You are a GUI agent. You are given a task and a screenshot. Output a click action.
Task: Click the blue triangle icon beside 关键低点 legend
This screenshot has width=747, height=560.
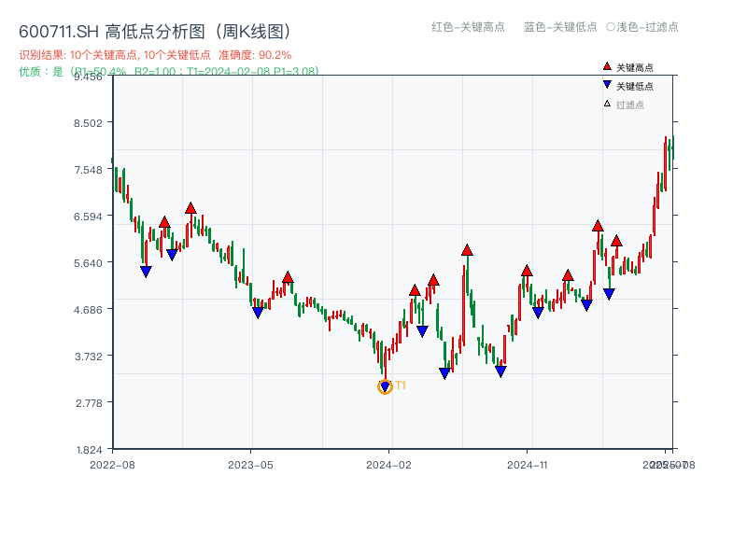click(607, 85)
